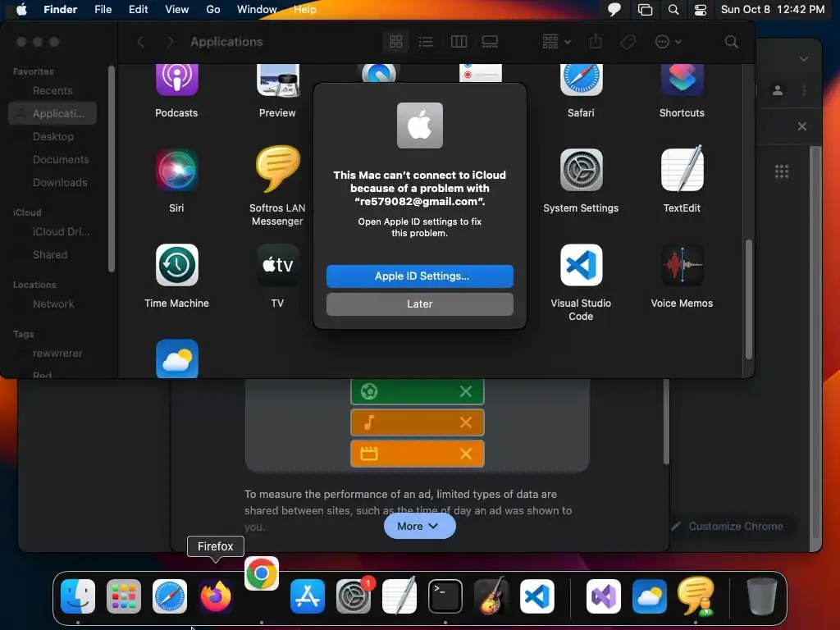840x630 pixels.
Task: Switch Finder to icon view
Action: [x=396, y=42]
